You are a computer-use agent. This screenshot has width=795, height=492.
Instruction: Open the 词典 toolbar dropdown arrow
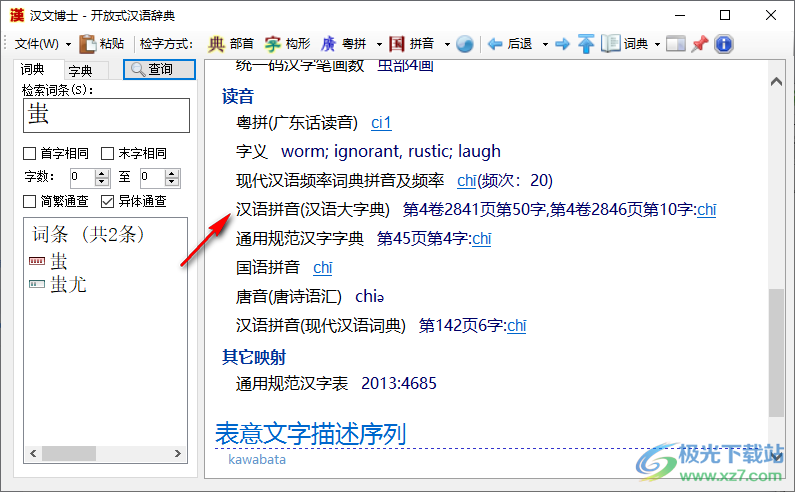(657, 44)
